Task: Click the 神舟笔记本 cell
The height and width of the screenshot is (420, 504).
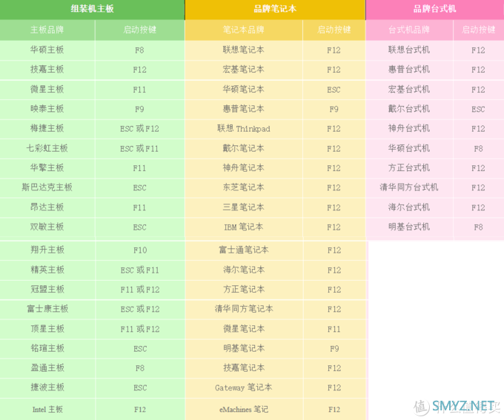Action: coord(244,168)
